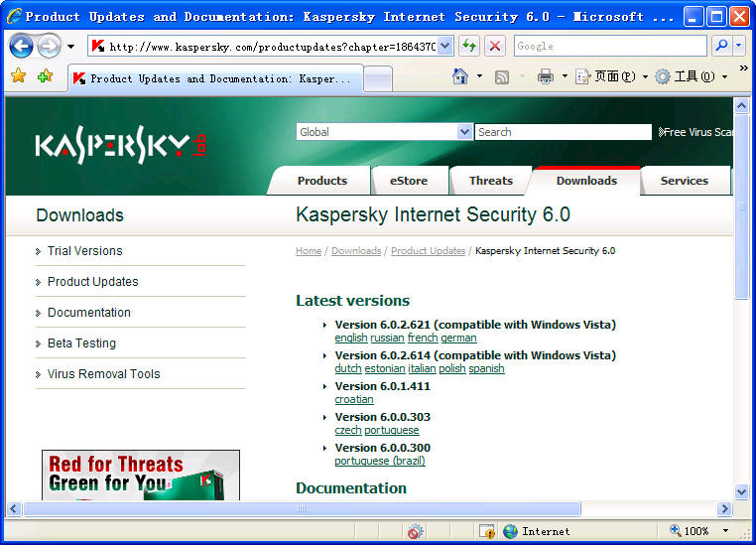This screenshot has height=545, width=756.
Task: Click the vertical scrollbar up arrow
Action: 741,105
